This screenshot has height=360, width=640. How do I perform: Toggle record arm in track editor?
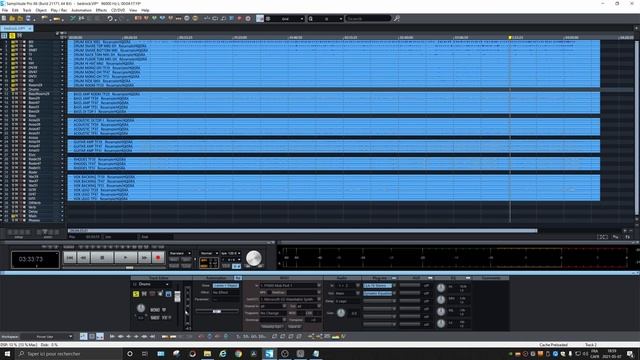pyautogui.click(x=152, y=294)
